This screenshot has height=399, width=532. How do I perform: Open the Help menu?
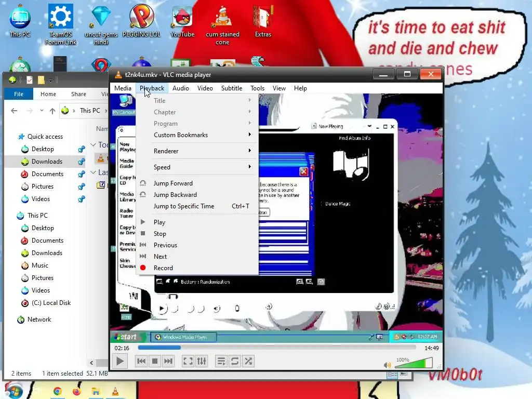point(300,88)
